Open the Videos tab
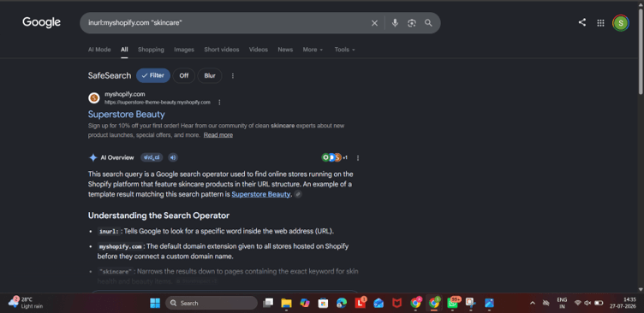Viewport: 644px width, 313px height. [x=259, y=50]
